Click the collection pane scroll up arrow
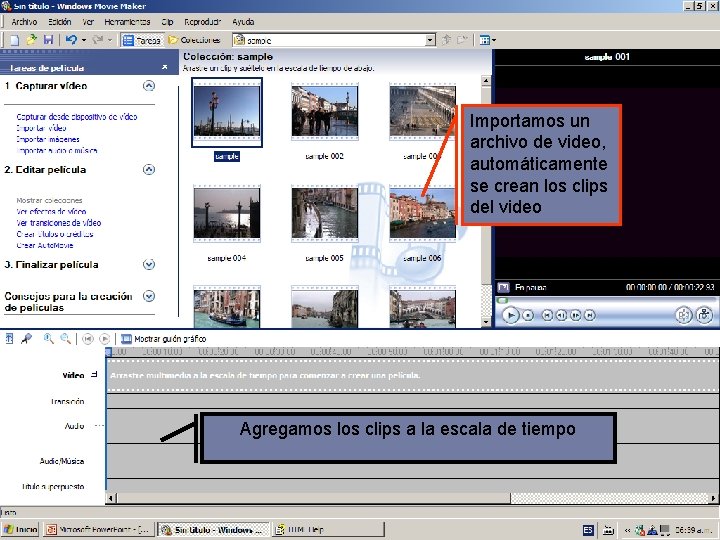This screenshot has height=540, width=720. click(486, 81)
